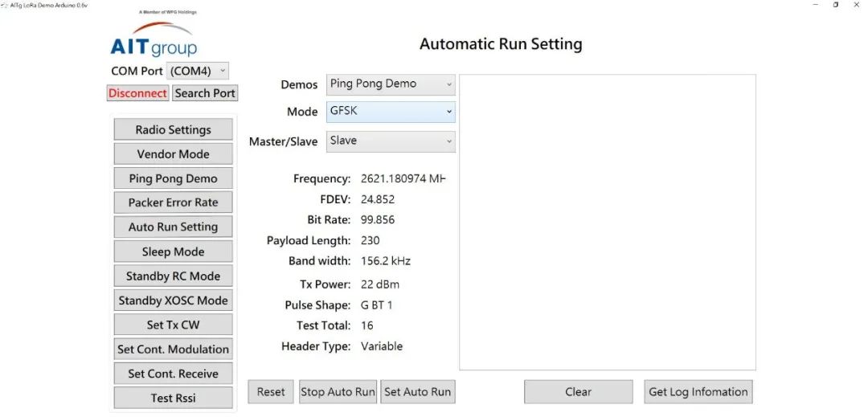Clear the log output
This screenshot has width=868, height=417.
579,391
